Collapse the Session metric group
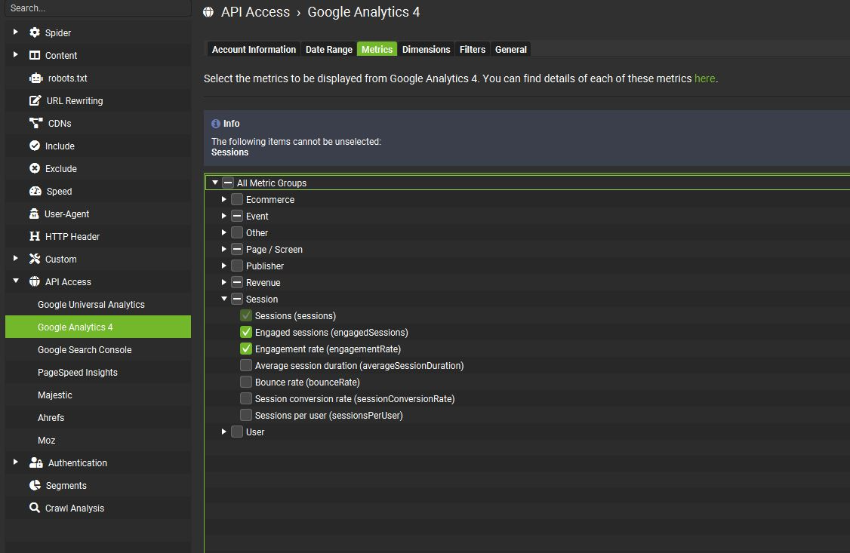This screenshot has height=553, width=850. point(224,299)
